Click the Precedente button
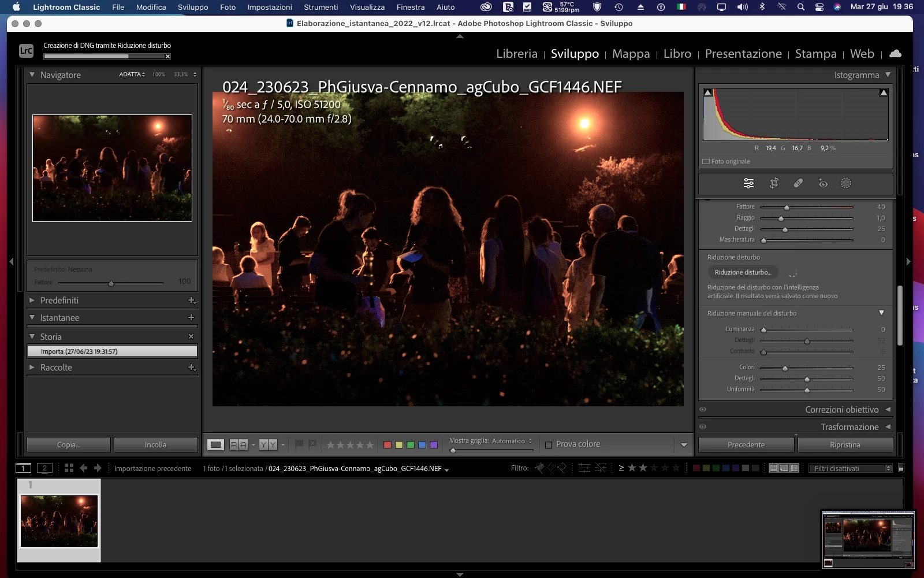 coord(746,444)
